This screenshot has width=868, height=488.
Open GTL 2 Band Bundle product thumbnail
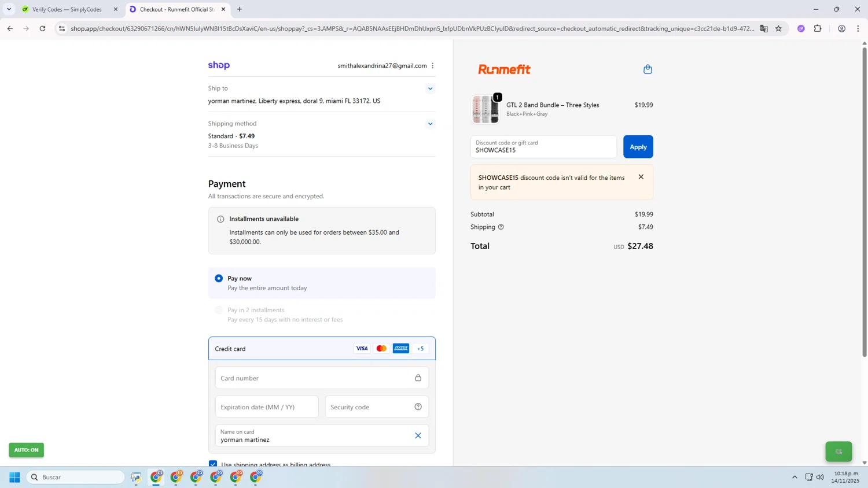pos(485,109)
